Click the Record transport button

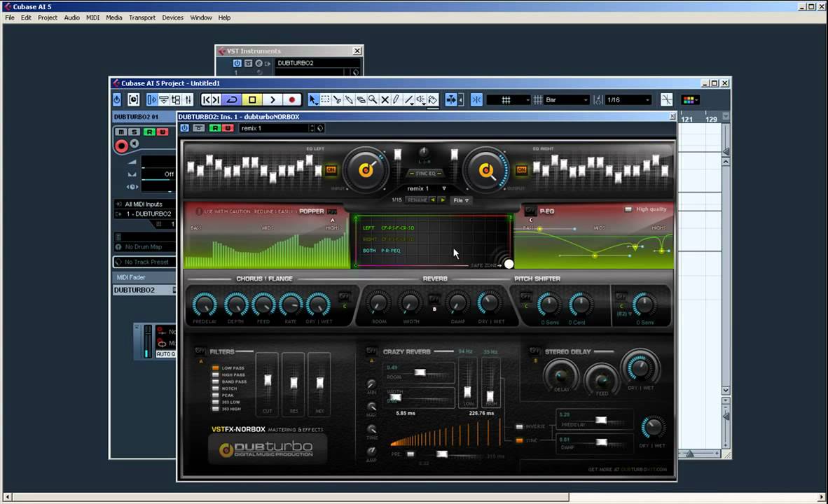pos(292,99)
